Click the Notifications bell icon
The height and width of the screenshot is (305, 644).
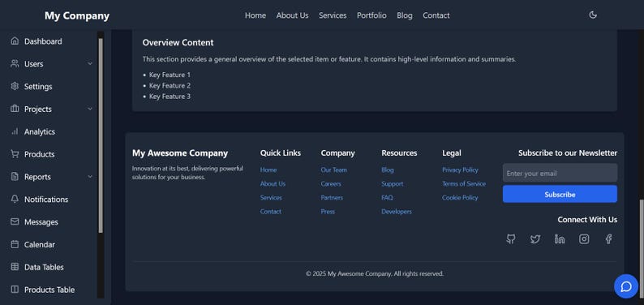[x=15, y=199]
